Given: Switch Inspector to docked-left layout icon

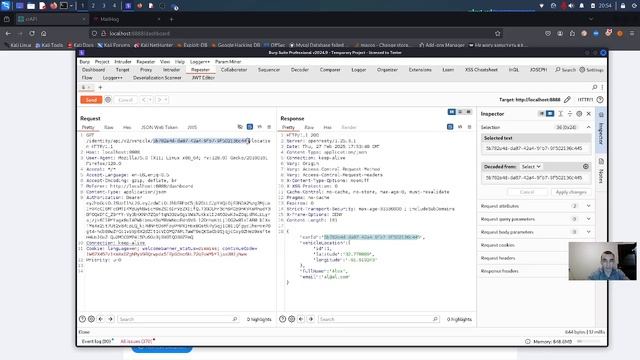Looking at the screenshot, I should [542, 113].
